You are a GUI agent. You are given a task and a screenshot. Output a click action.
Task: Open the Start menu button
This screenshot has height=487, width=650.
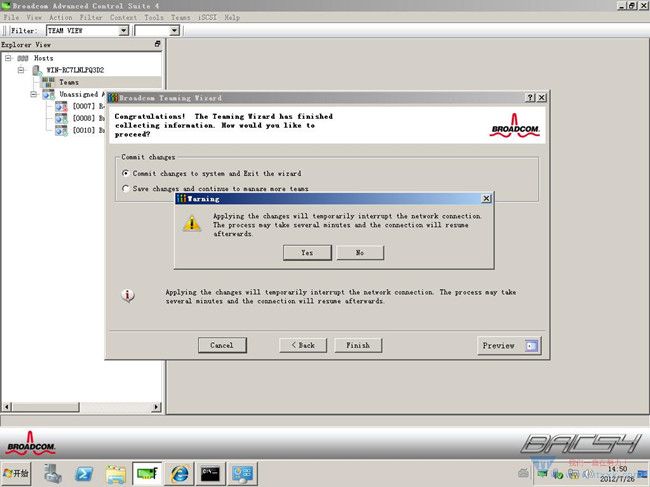(16, 473)
